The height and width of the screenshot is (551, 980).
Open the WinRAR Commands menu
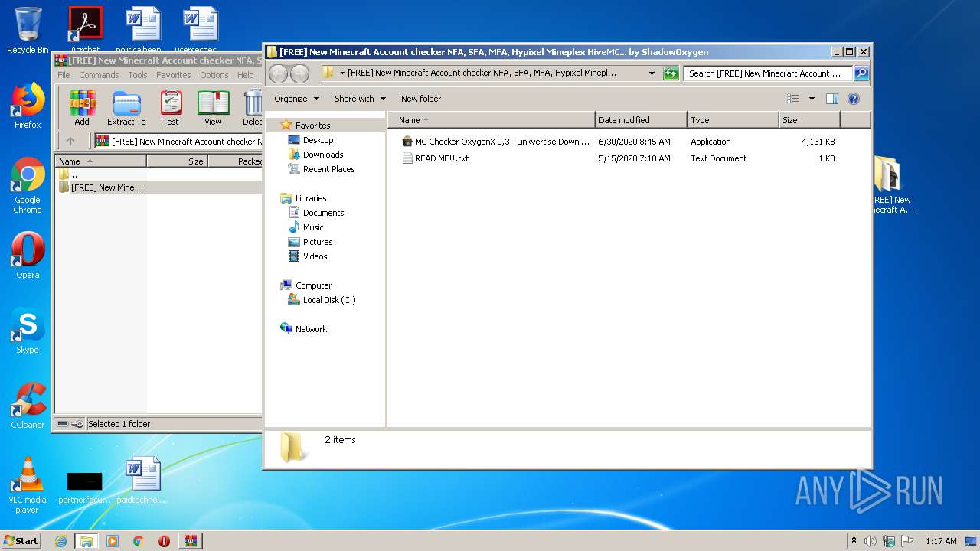pos(99,75)
